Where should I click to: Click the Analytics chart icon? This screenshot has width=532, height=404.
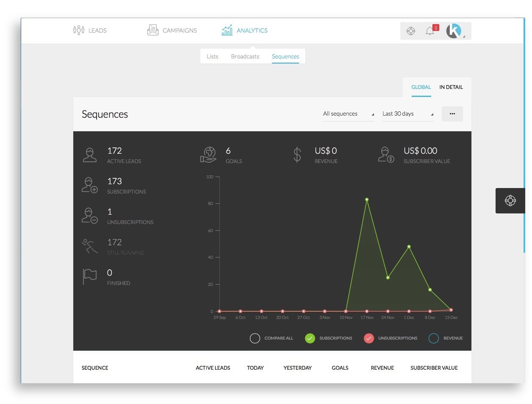[227, 30]
